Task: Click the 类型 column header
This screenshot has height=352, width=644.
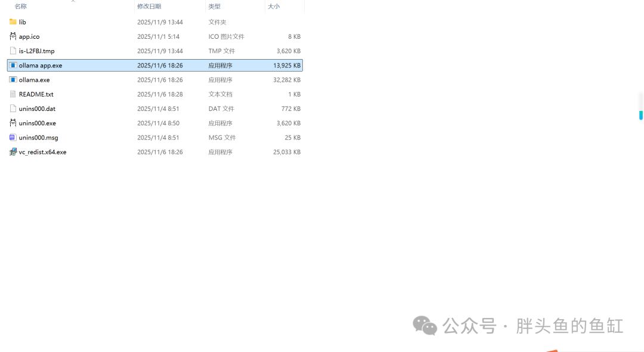Action: coord(215,6)
